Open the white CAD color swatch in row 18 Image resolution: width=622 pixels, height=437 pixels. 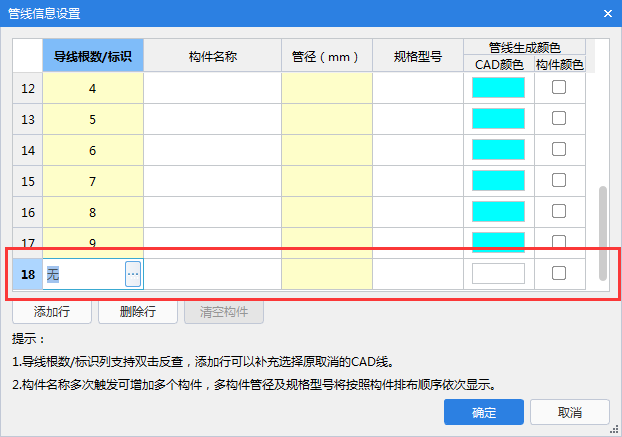(498, 273)
